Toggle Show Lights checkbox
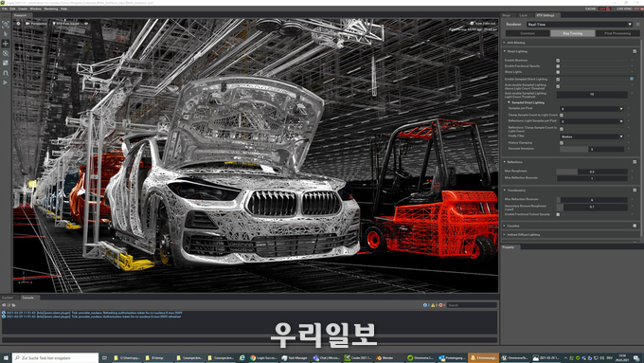Viewport: 644px width, 363px height. tap(558, 72)
